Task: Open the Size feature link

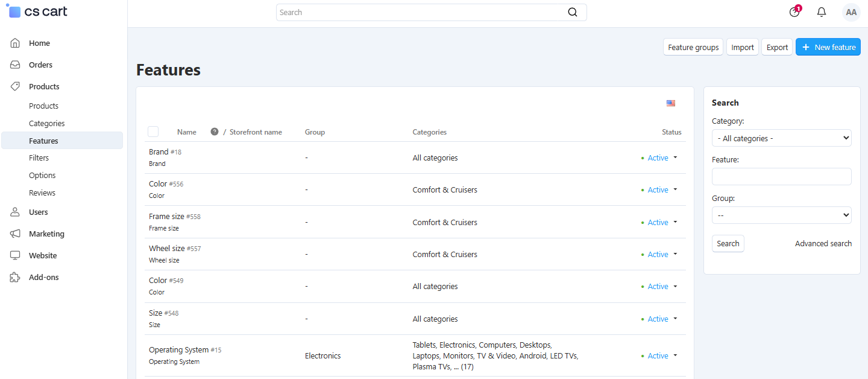Action: 156,313
